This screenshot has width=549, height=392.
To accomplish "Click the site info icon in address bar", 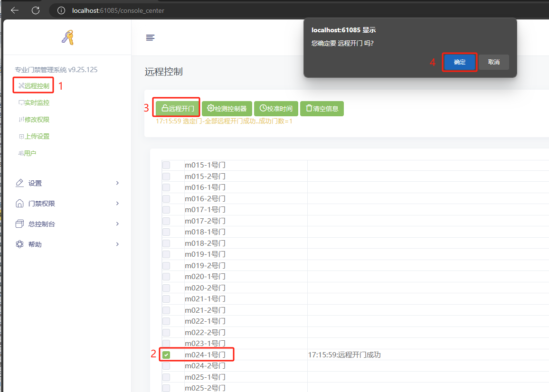I will (x=61, y=10).
